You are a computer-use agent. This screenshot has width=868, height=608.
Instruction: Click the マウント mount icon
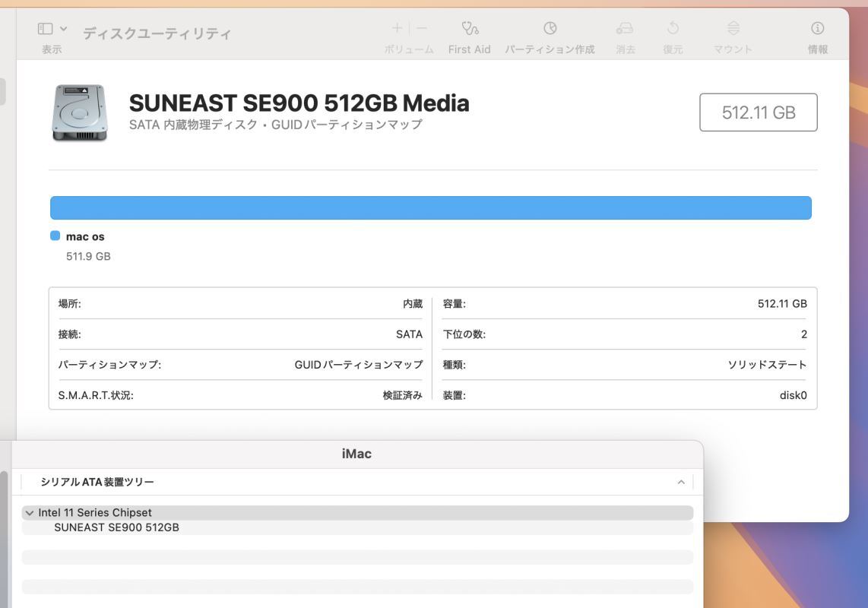[x=733, y=29]
